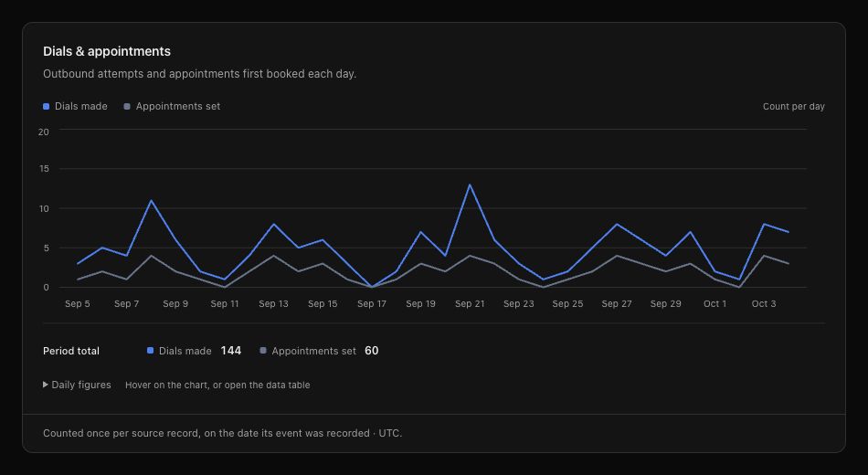The width and height of the screenshot is (868, 475).
Task: Click the y-axis value 20
Action: point(43,132)
